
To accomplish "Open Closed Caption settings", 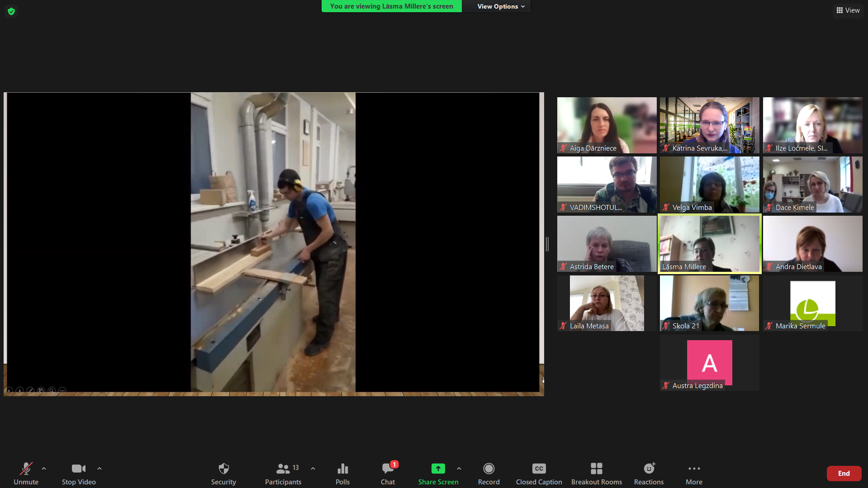I will pyautogui.click(x=539, y=473).
